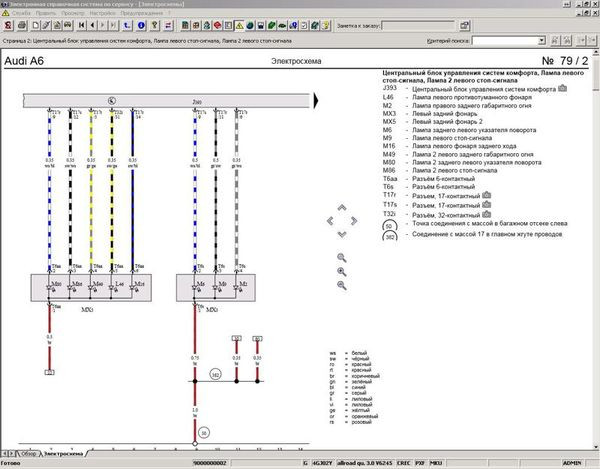Select the Электросхема tab at the bottom

pos(64,453)
